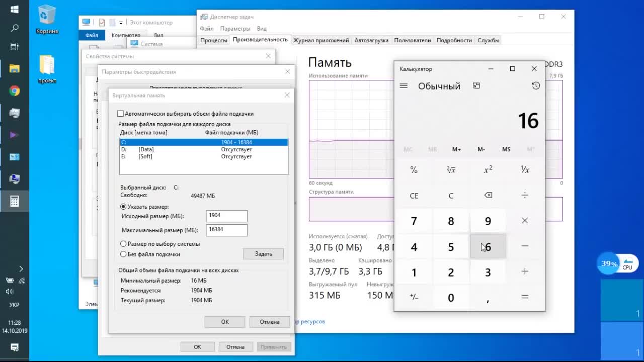Open taskbar search magnifier icon
The image size is (644, 362).
click(x=15, y=28)
